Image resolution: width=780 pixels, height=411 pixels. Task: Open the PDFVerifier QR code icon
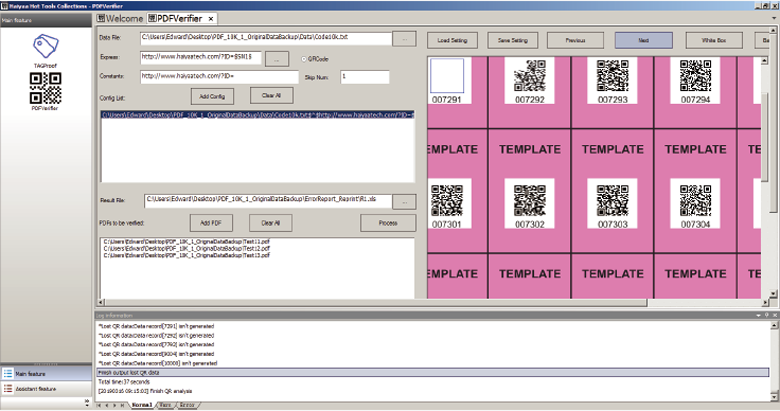click(45, 88)
